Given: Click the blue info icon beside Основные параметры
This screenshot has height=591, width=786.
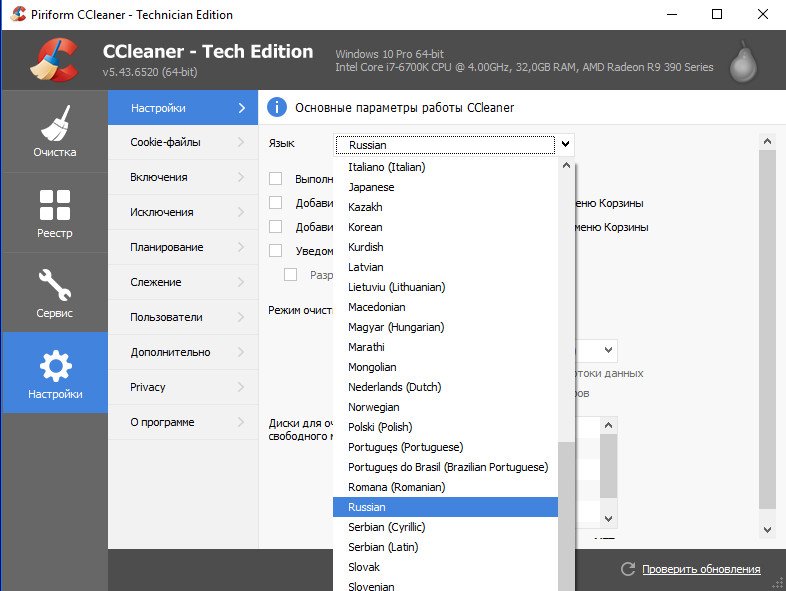Looking at the screenshot, I should tap(277, 107).
